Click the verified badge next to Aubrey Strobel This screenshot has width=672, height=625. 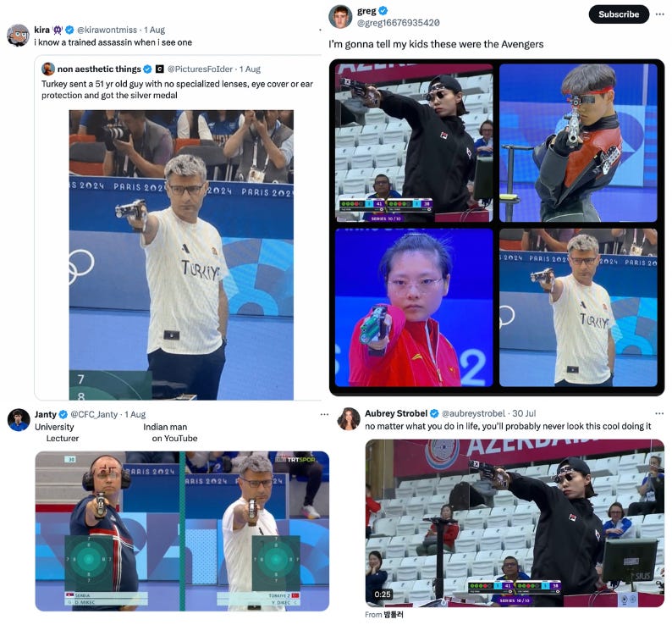tap(434, 413)
